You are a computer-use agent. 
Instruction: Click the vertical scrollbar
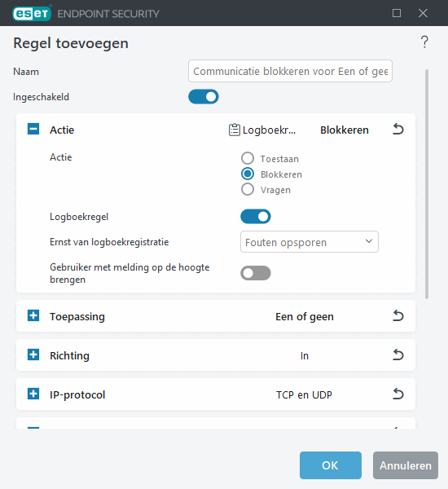click(x=427, y=184)
